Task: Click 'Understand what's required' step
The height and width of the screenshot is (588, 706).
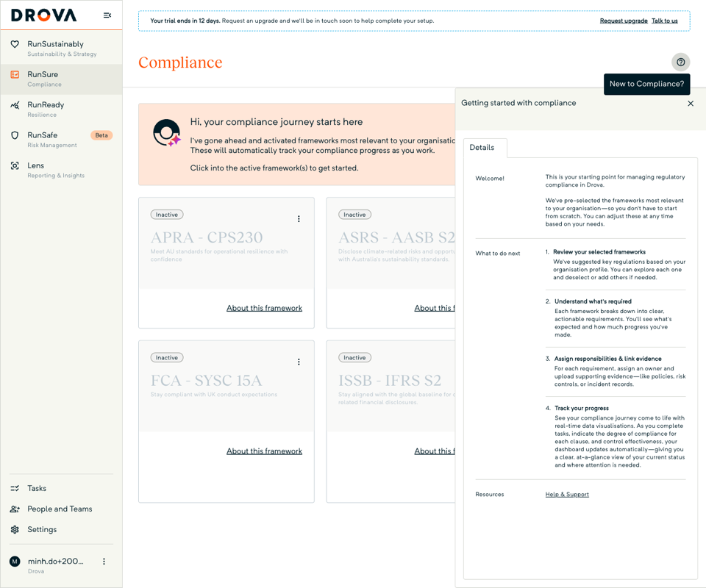Action: click(593, 301)
